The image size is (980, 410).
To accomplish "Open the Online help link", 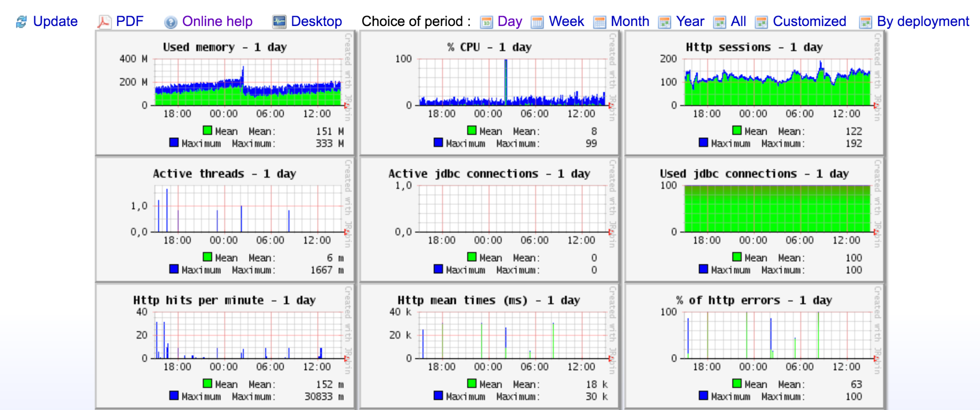I will (x=218, y=21).
